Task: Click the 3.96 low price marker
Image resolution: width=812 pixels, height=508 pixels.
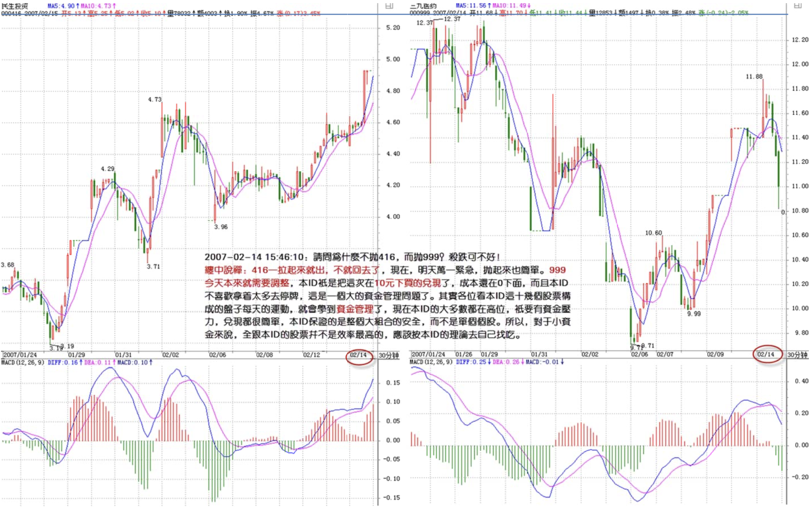Action: pyautogui.click(x=220, y=227)
